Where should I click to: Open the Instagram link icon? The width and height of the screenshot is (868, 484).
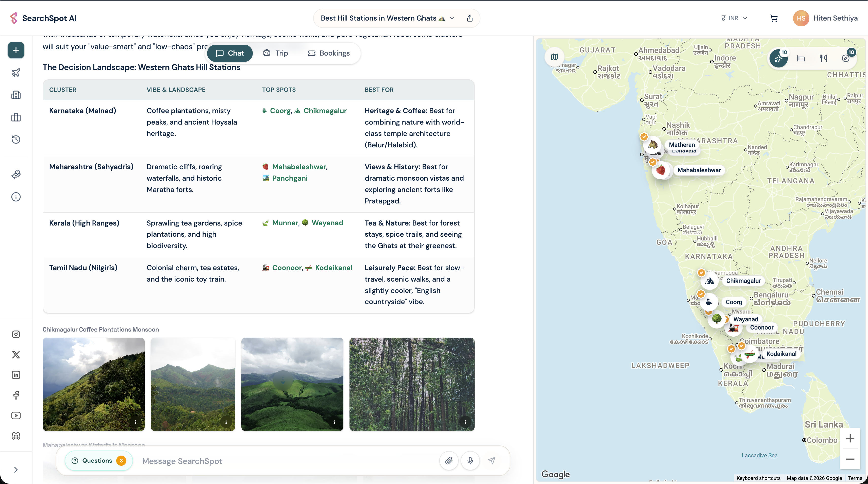click(16, 334)
